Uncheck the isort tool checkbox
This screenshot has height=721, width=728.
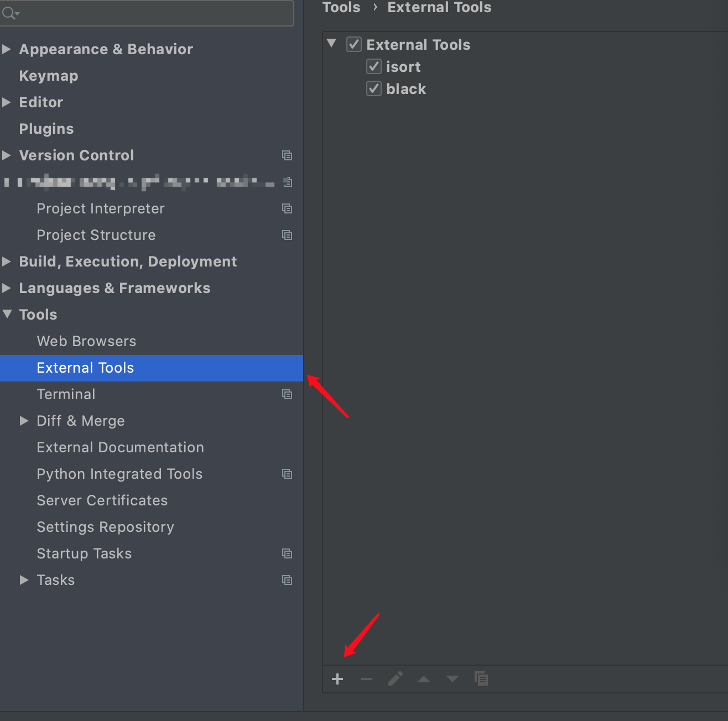point(373,66)
